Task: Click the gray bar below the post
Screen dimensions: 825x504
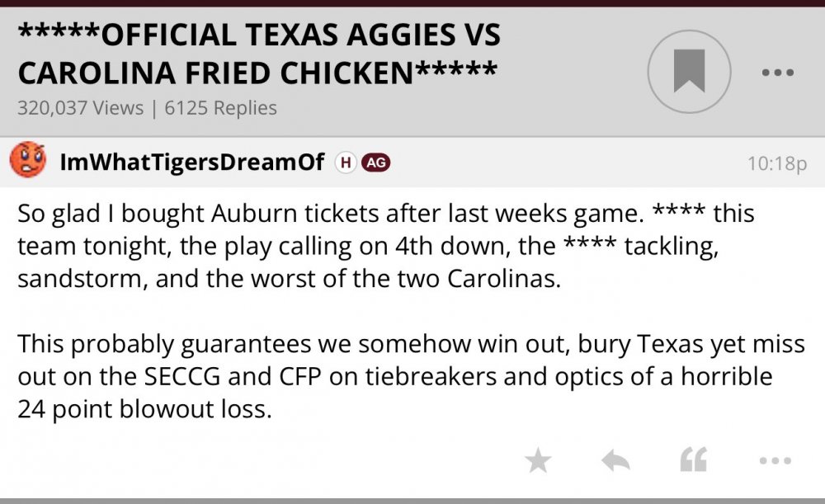Action: tap(412, 500)
